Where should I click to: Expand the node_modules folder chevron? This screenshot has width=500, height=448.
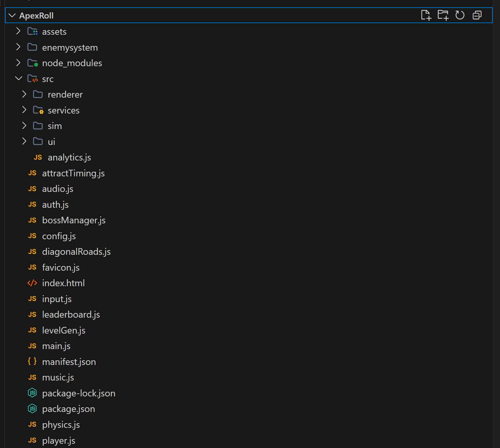19,63
